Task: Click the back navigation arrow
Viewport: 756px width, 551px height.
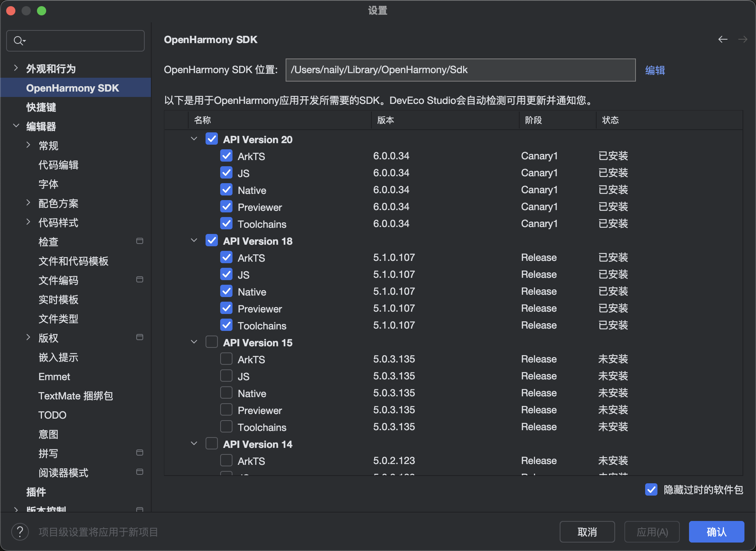Action: point(723,39)
